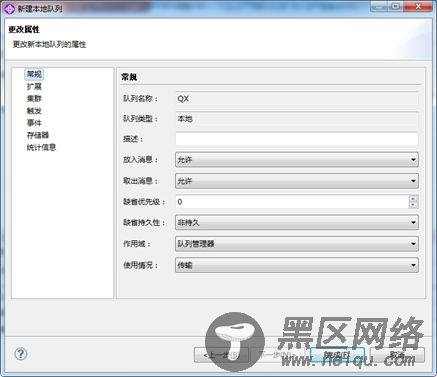Open the 缺省持久性 dropdown
The height and width of the screenshot is (377, 437).
[297, 222]
